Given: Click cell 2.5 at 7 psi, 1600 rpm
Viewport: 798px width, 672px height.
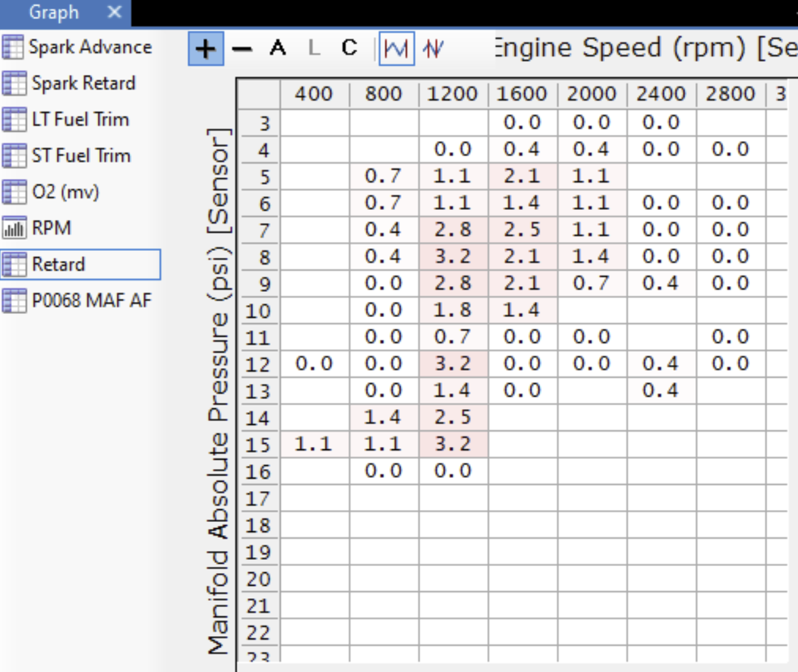Looking at the screenshot, I should pos(522,229).
